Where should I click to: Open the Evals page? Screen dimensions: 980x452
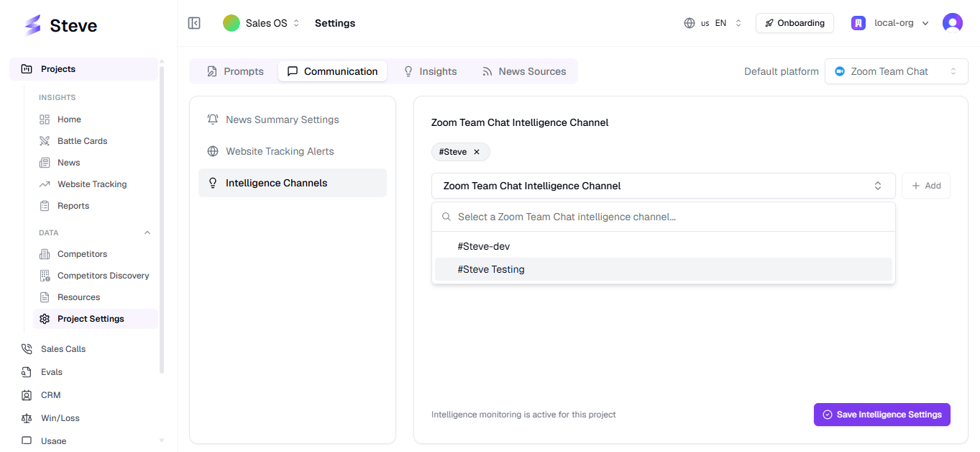pyautogui.click(x=83, y=372)
